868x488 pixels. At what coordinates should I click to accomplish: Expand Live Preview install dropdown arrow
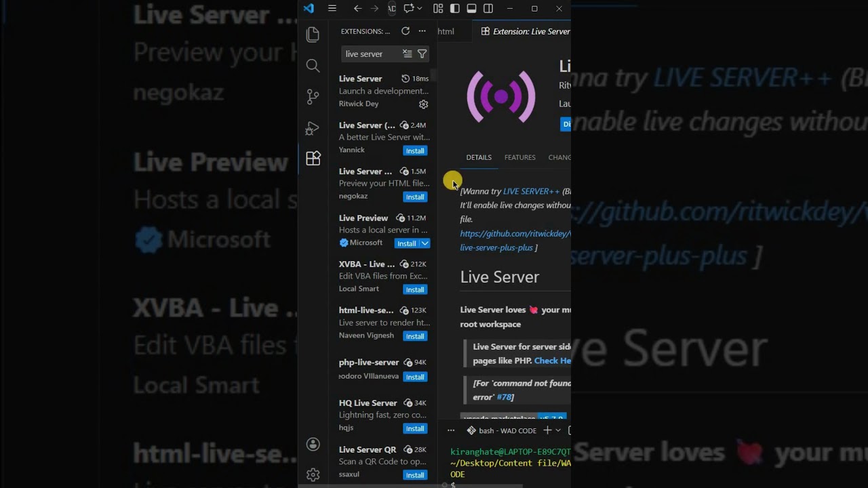425,243
